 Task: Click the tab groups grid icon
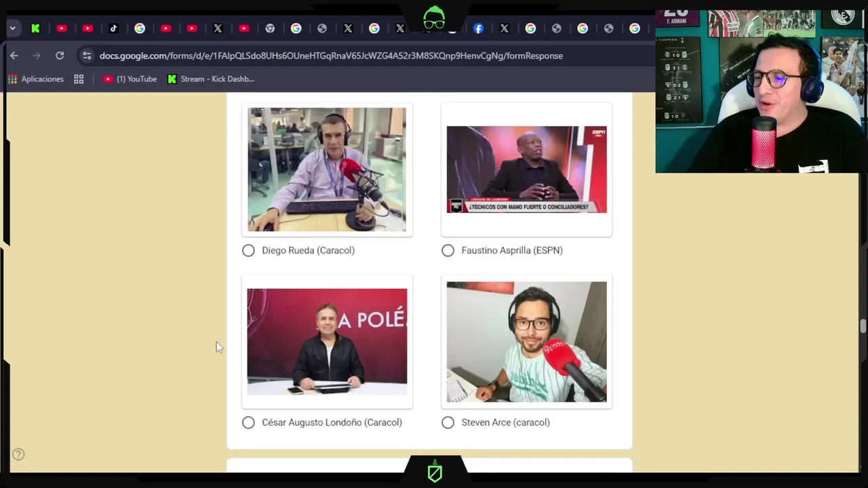pos(79,79)
